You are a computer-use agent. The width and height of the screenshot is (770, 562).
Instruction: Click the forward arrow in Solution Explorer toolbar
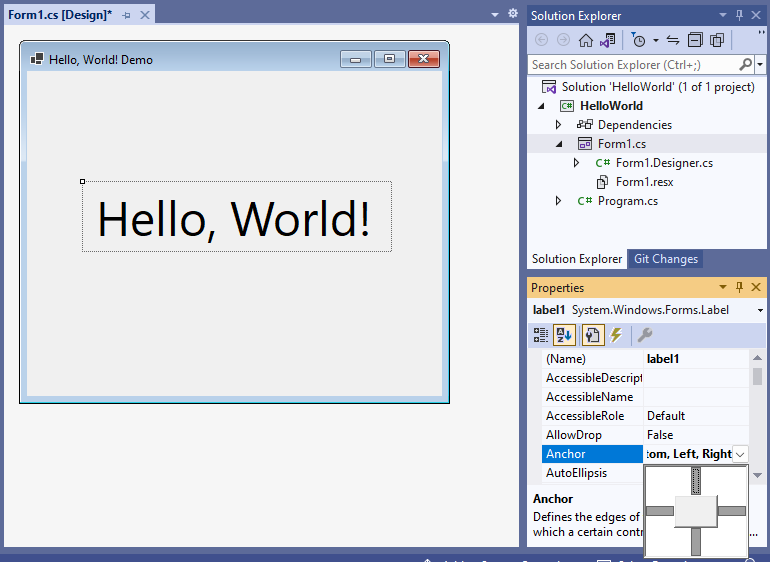(x=563, y=40)
